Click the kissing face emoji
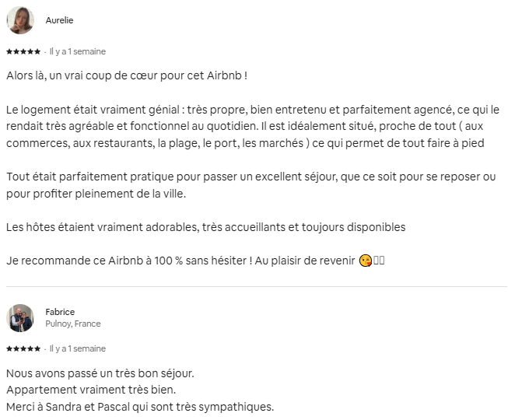 (365, 261)
